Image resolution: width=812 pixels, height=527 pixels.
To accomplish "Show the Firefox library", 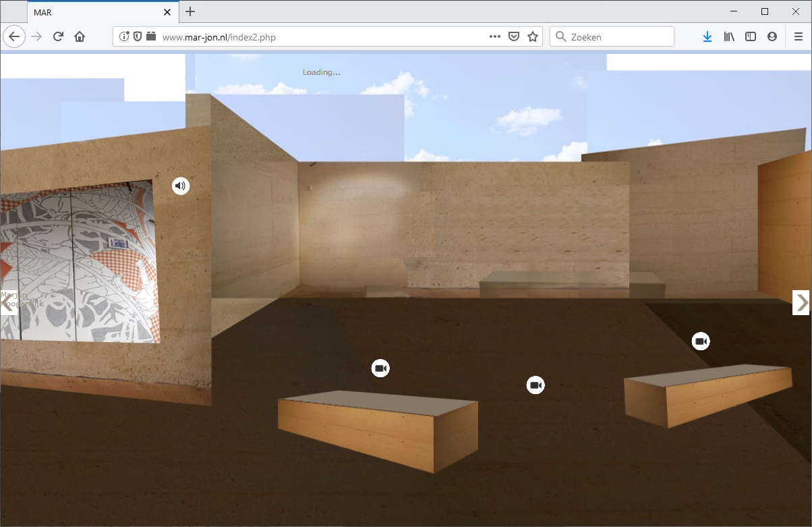I will tap(729, 37).
